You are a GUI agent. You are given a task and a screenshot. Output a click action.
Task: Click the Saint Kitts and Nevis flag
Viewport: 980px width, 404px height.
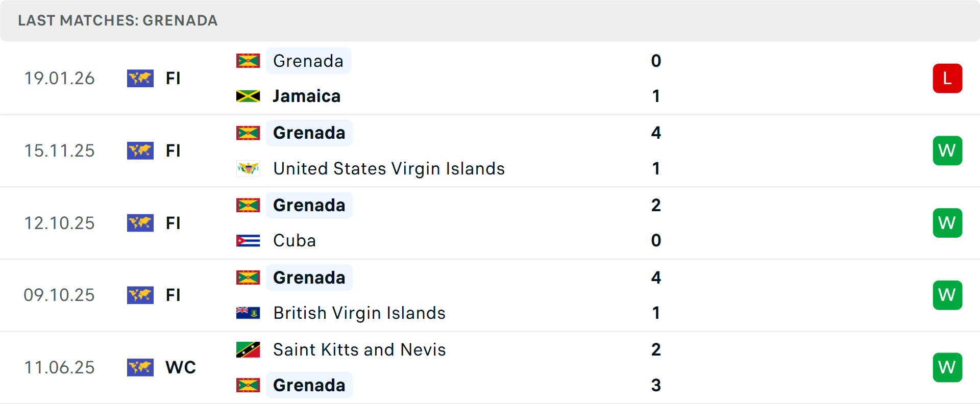click(x=248, y=350)
